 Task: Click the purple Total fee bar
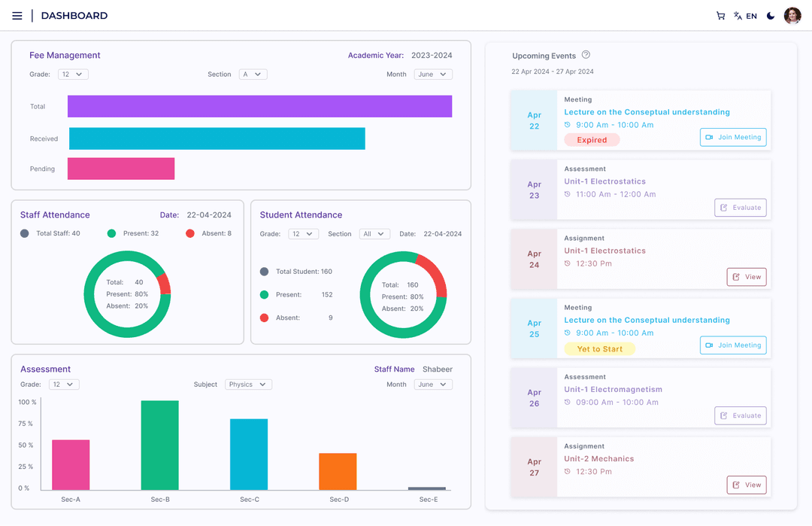click(x=259, y=107)
